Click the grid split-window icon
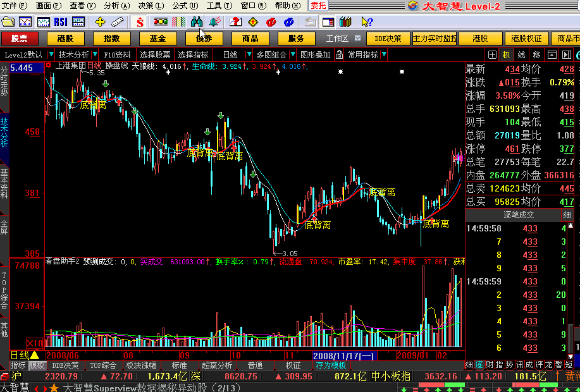The image size is (580, 392). click(492, 55)
